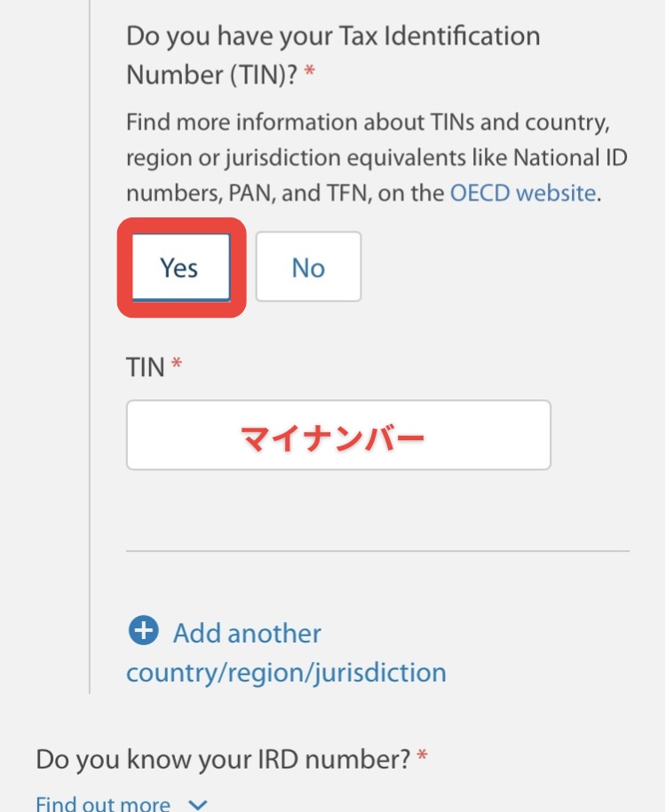Screen dimensions: 666x812
Task: Click the Add another country/region/jurisdiction link
Action: (x=247, y=634)
